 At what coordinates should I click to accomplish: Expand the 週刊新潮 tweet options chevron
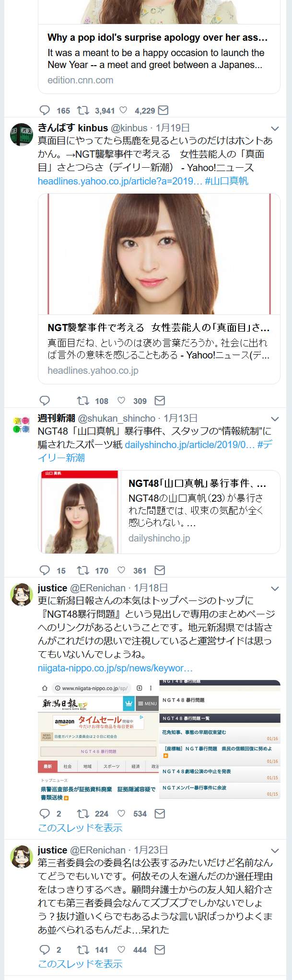(275, 419)
